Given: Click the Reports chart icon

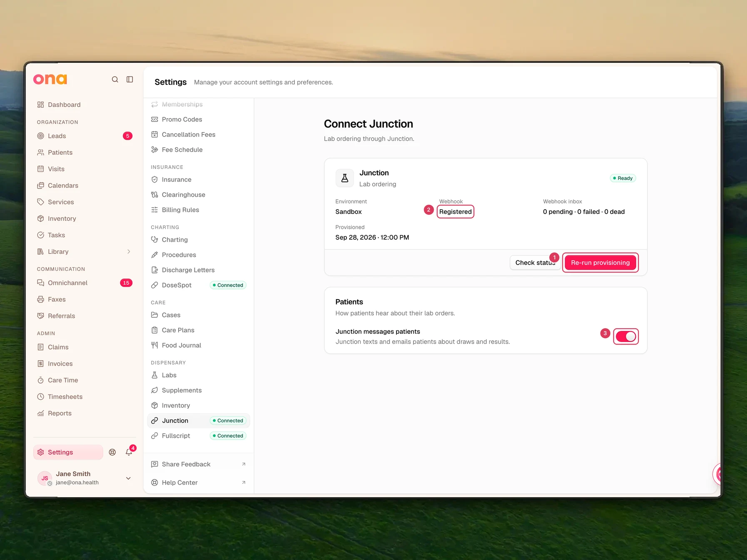Looking at the screenshot, I should (x=40, y=413).
